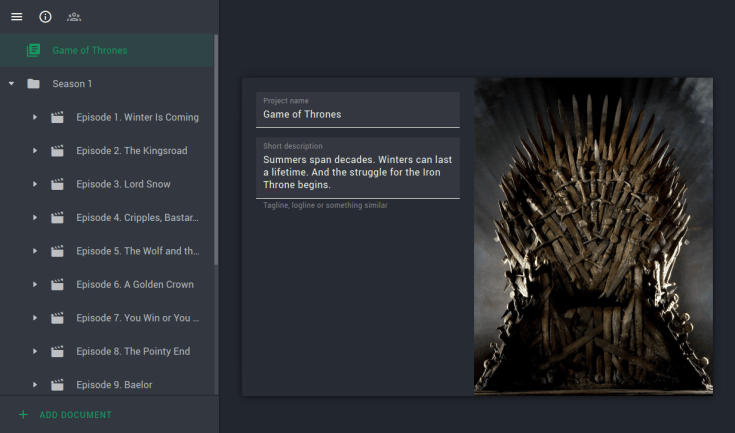Click the Episode 6 clapperboard icon
This screenshot has width=735, height=433.
pyautogui.click(x=57, y=284)
